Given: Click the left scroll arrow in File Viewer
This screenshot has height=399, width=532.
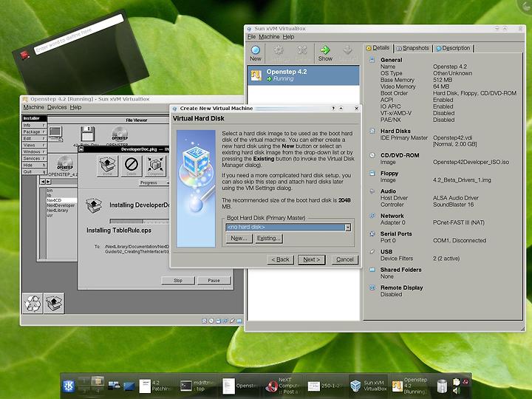Looking at the screenshot, I should (x=42, y=182).
